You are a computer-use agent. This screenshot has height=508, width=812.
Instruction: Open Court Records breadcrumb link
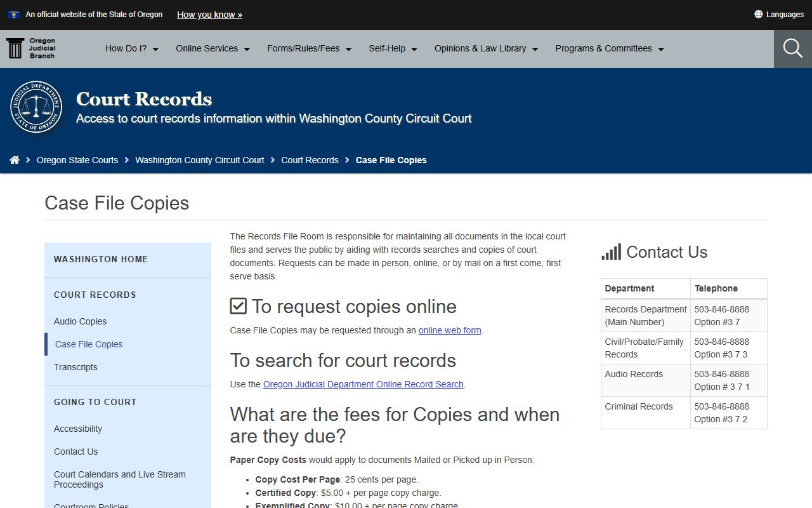coord(310,160)
